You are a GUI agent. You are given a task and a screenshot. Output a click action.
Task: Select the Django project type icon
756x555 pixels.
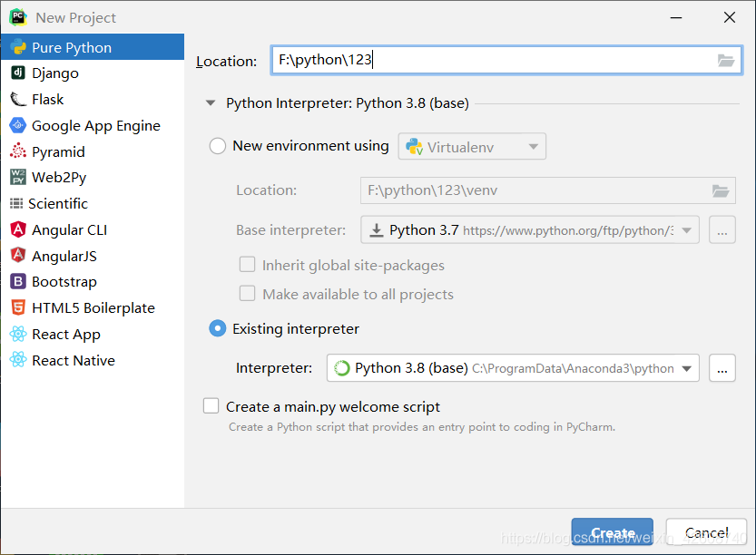[x=18, y=73]
